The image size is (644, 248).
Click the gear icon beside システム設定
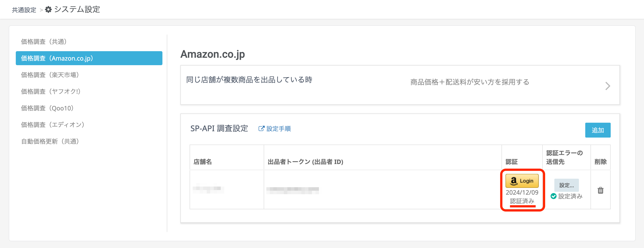pos(48,9)
